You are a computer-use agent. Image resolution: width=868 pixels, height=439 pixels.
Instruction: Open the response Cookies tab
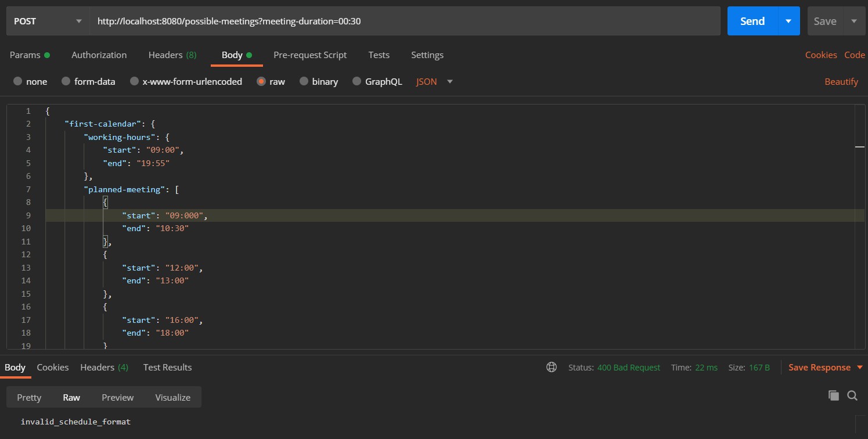53,367
